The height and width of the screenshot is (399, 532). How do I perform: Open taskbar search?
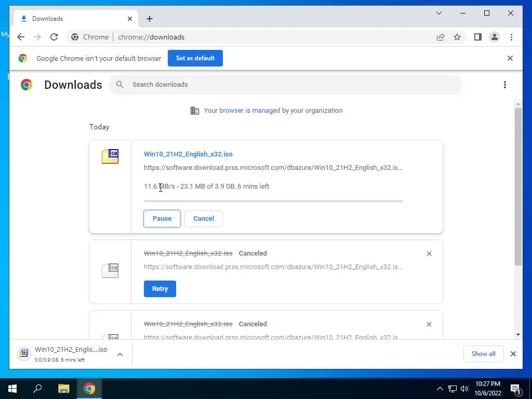[x=37, y=389]
